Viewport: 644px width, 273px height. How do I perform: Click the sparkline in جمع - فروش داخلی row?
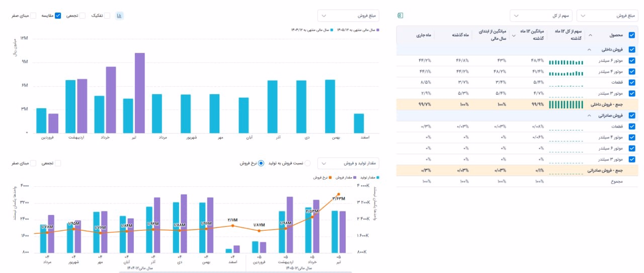click(x=566, y=104)
